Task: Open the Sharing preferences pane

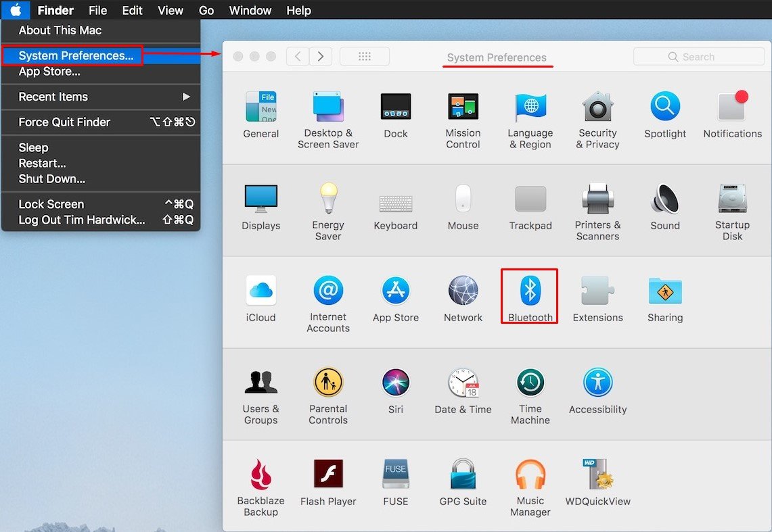Action: click(665, 299)
